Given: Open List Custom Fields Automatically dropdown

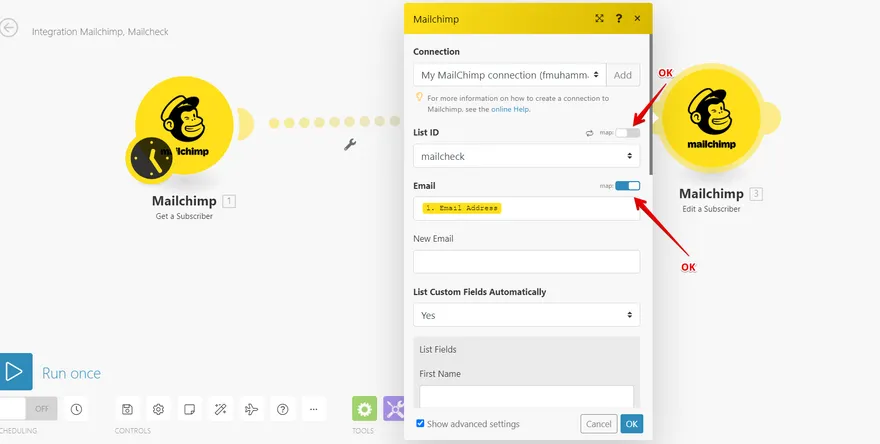Looking at the screenshot, I should (526, 315).
